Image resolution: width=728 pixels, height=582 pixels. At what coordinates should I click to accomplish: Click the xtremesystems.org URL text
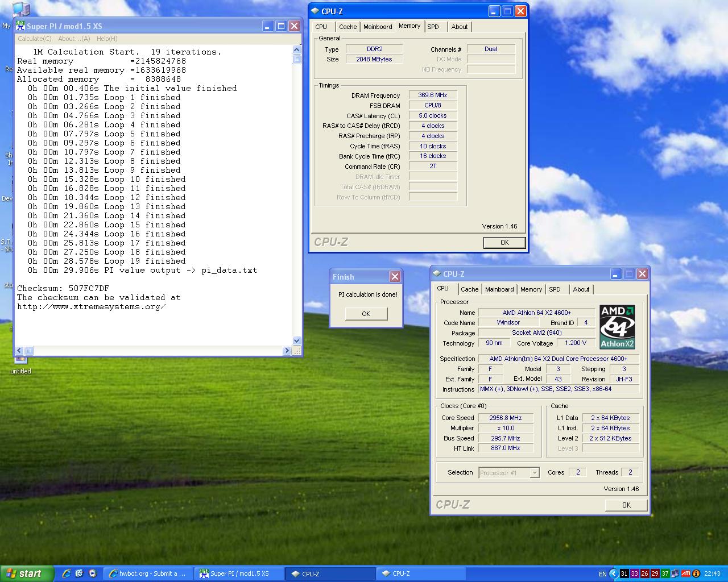pyautogui.click(x=92, y=306)
